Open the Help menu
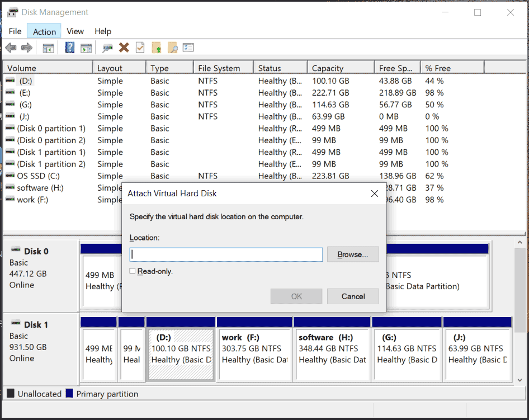This screenshot has height=420, width=529. coord(103,31)
